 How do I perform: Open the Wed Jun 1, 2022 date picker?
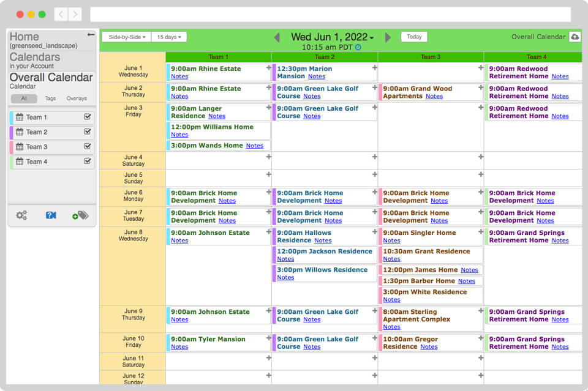coord(332,37)
